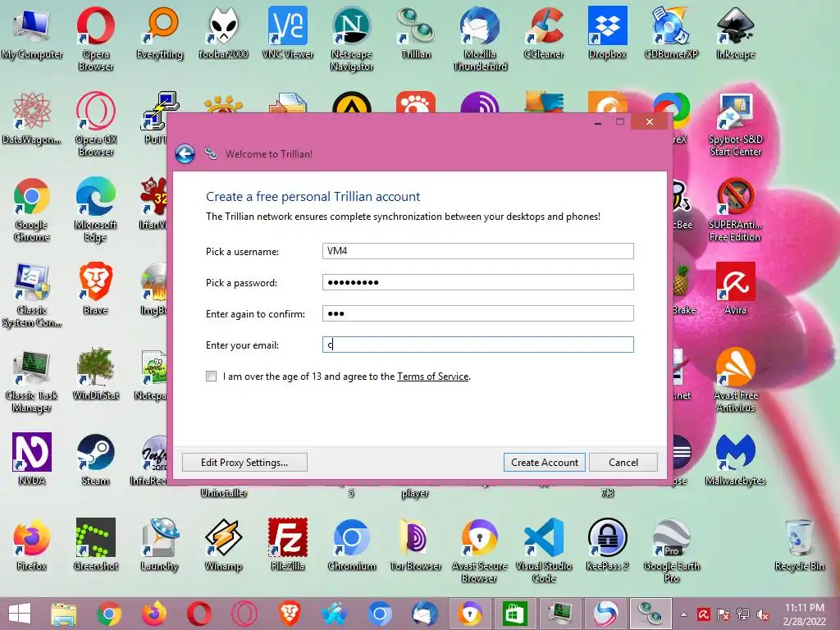This screenshot has height=630, width=840.
Task: Select the Visual Studio Code desktop icon
Action: pos(544,550)
